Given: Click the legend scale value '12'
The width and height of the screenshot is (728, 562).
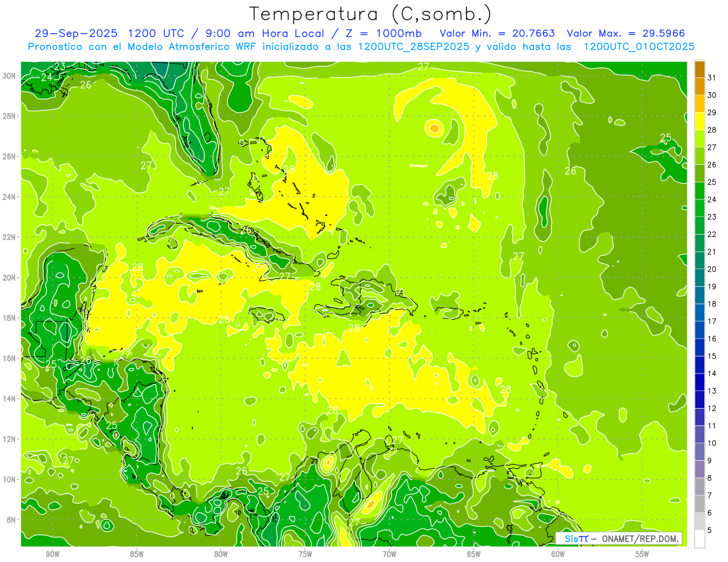Looking at the screenshot, I should pos(712,408).
